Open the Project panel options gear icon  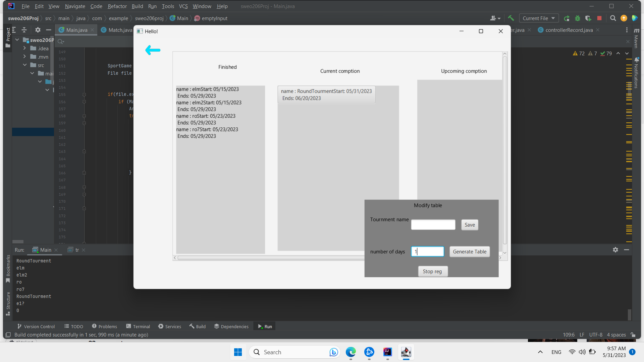[38, 30]
